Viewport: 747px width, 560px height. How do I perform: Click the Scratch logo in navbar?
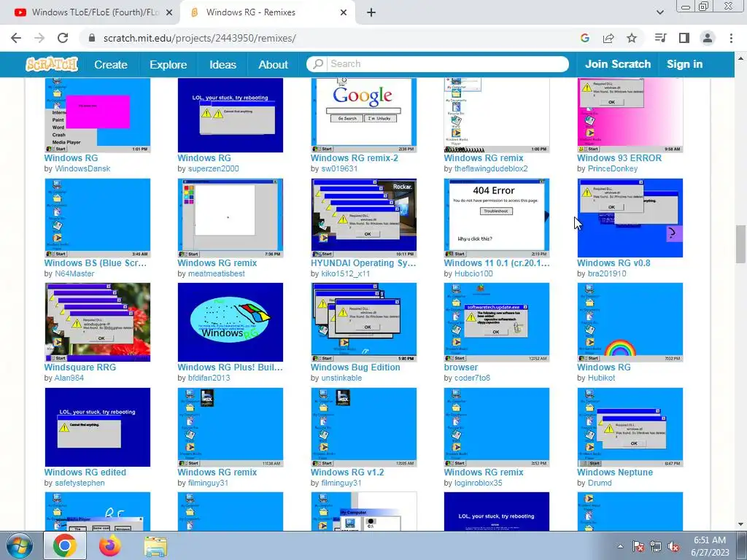click(52, 64)
